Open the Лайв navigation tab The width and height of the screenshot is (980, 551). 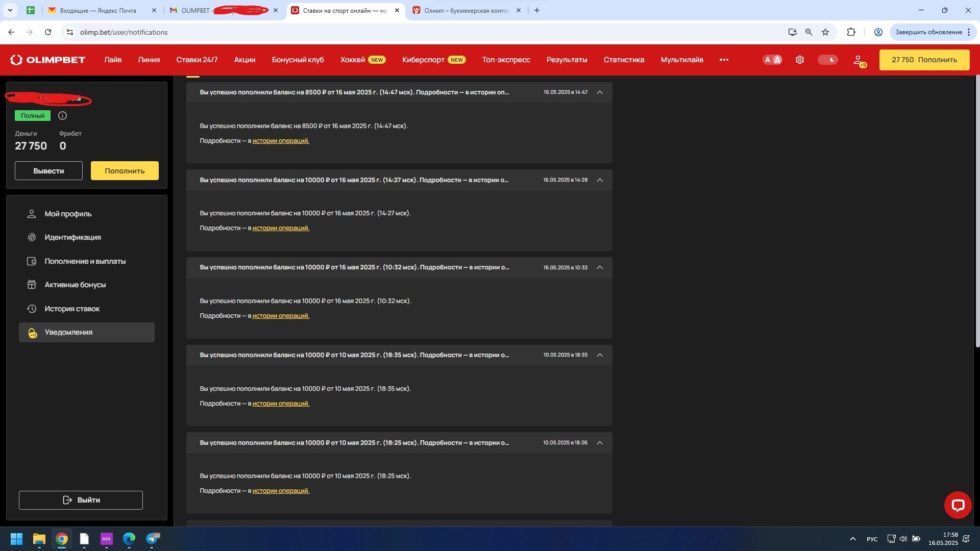pos(113,60)
